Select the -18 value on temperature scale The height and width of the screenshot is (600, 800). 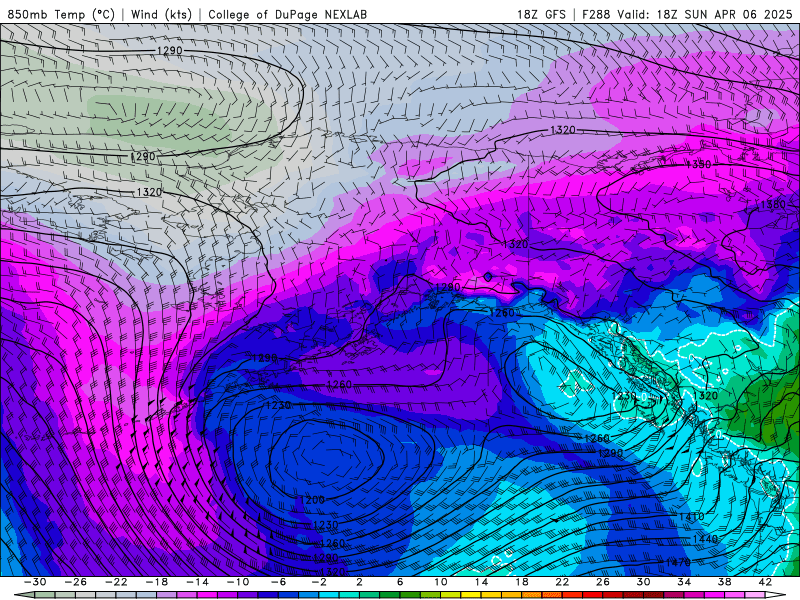coord(157,582)
